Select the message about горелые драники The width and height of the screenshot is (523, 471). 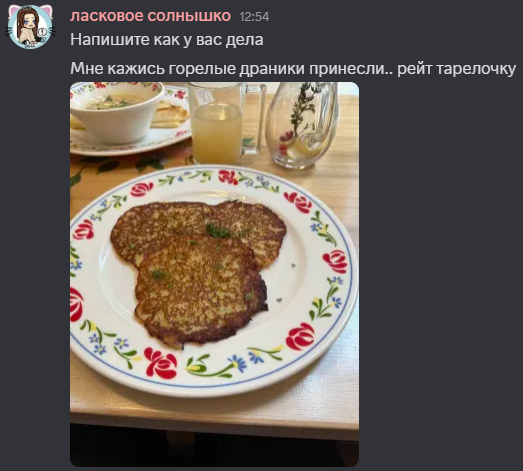pos(293,69)
